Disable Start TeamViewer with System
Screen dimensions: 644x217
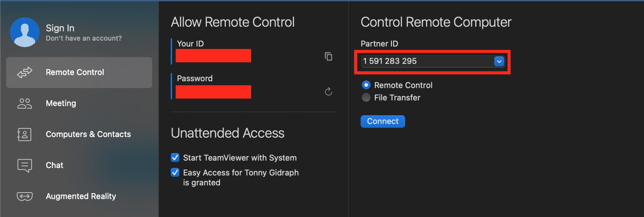click(x=175, y=158)
